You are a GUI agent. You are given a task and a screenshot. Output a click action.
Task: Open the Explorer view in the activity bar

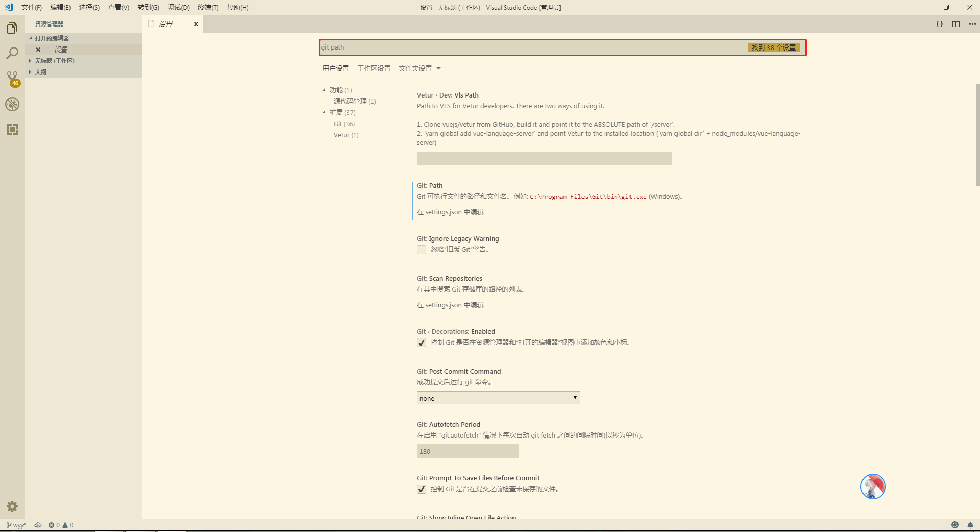[12, 28]
